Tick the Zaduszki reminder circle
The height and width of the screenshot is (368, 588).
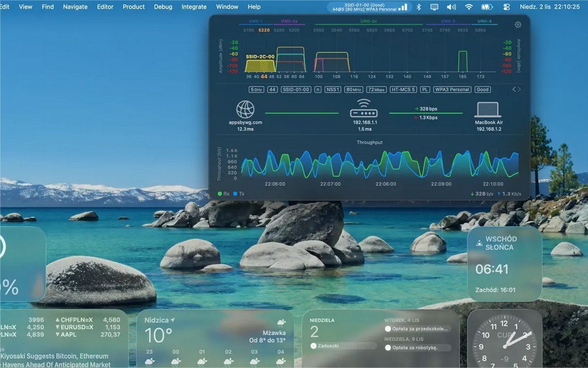[313, 346]
